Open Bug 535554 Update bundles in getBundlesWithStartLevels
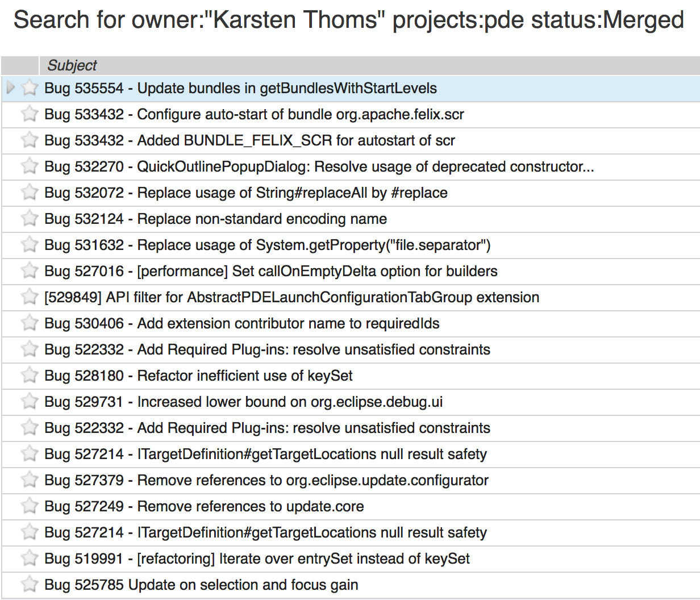Image resolution: width=700 pixels, height=600 pixels. coord(240,88)
